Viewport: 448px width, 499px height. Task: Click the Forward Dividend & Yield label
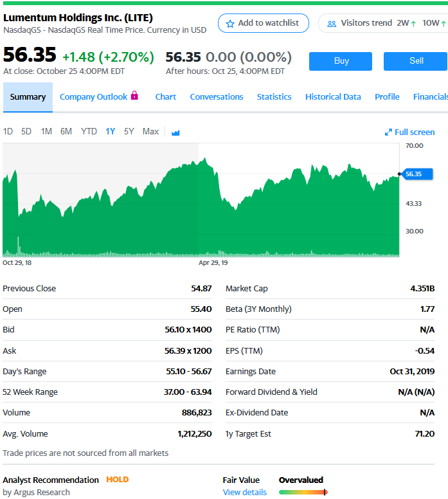tap(271, 392)
